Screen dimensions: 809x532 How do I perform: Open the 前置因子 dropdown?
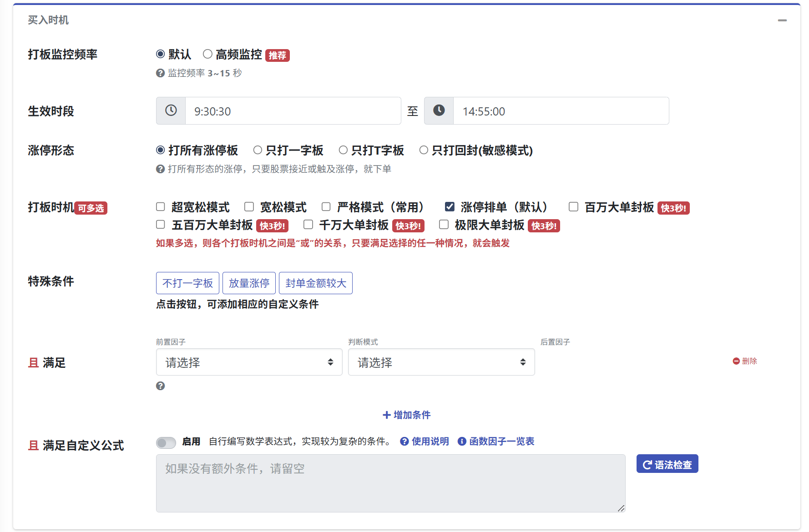click(249, 362)
